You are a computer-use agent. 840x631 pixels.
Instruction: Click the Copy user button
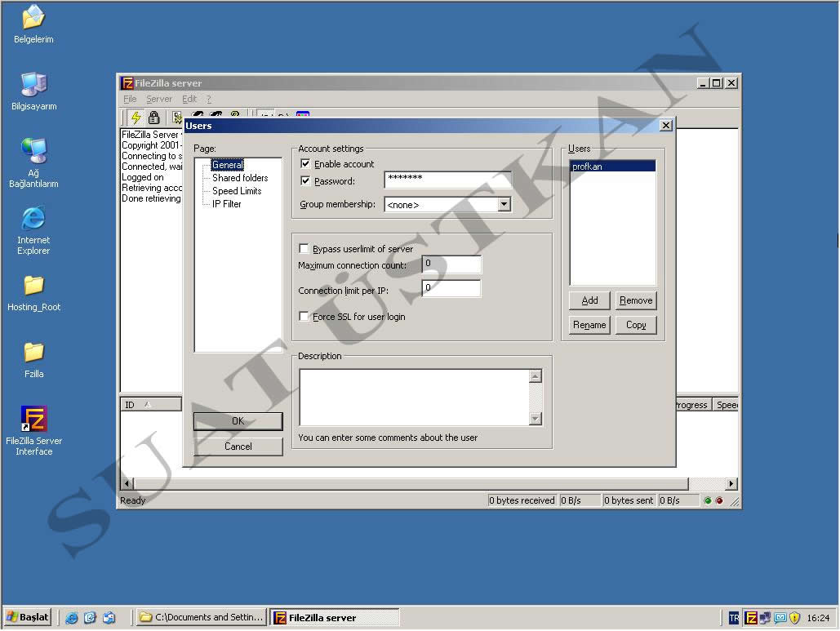(636, 325)
